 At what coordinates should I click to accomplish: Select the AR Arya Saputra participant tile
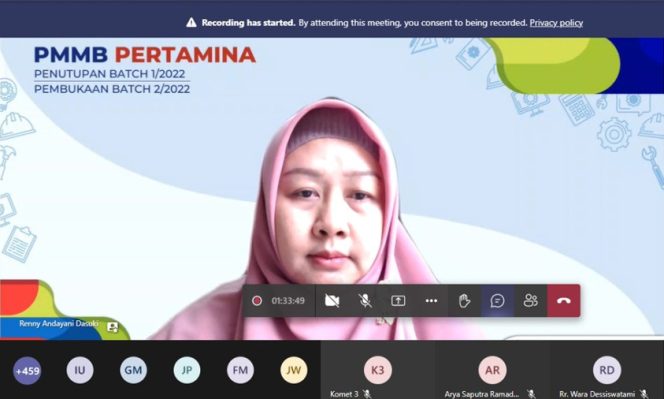[492, 370]
